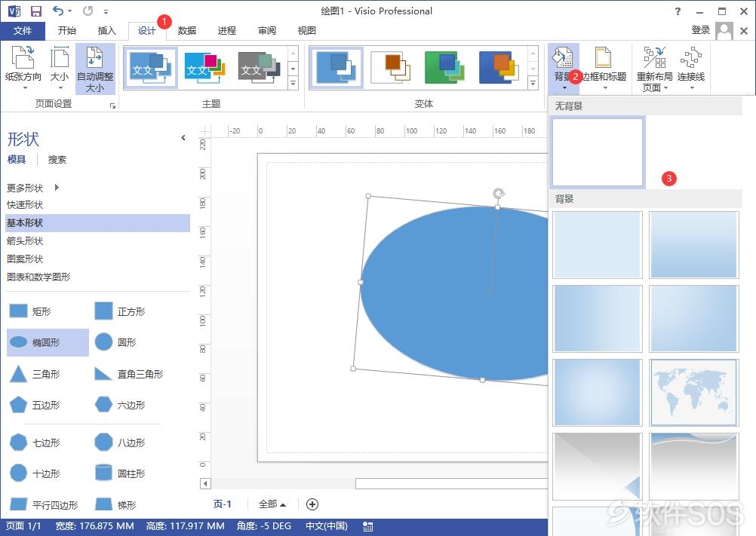This screenshot has height=536, width=756.
Task: Switch to the 进程 tab
Action: (226, 31)
